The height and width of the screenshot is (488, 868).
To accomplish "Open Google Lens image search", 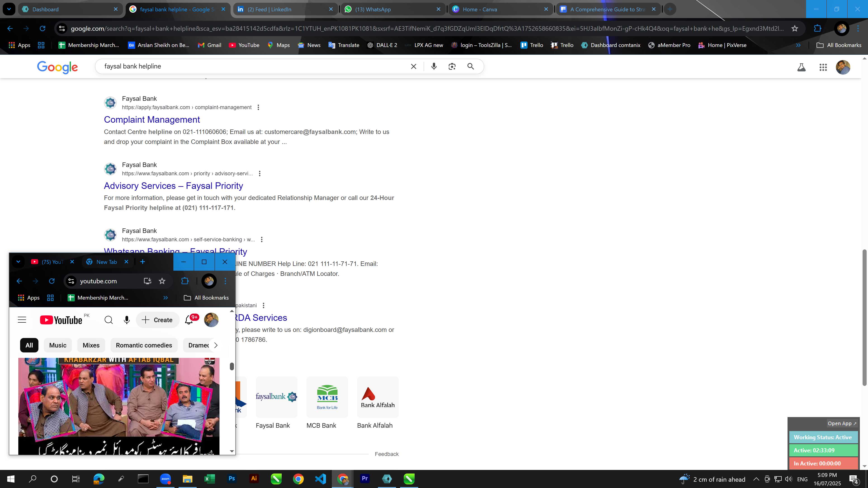I will tap(452, 66).
